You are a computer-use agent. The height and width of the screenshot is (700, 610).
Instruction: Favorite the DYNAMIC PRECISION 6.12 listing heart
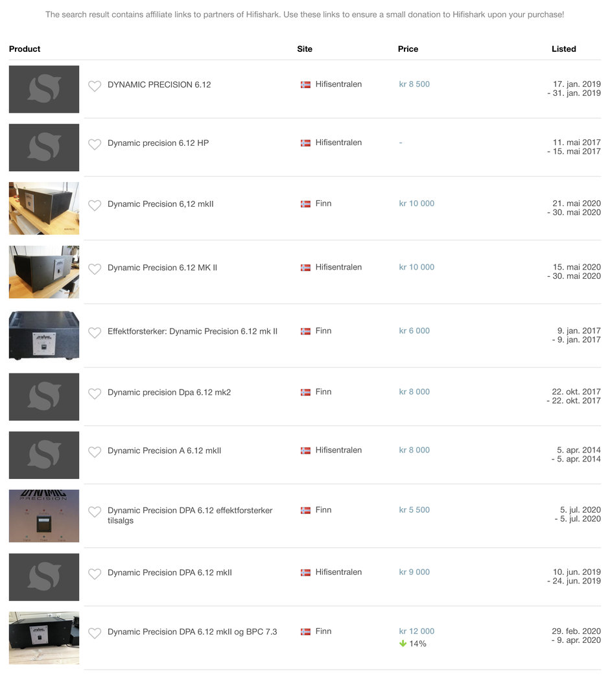coord(94,86)
